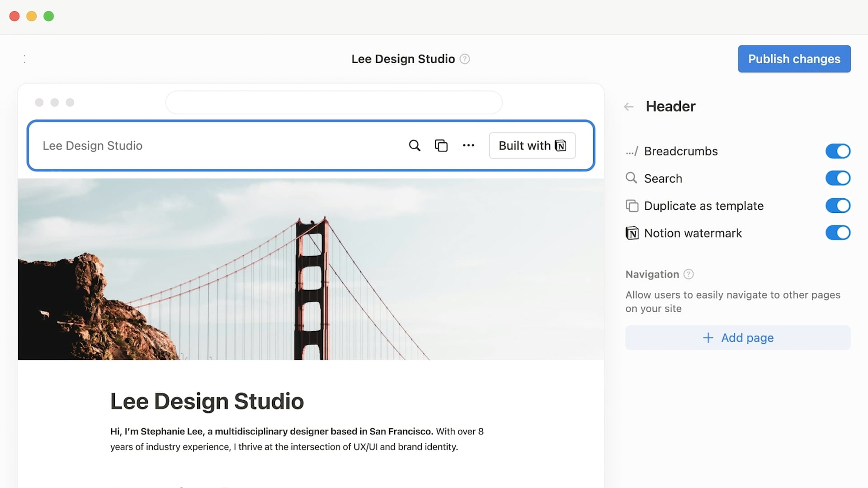Click the Built with Notion button
This screenshot has width=868, height=488.
pos(532,145)
